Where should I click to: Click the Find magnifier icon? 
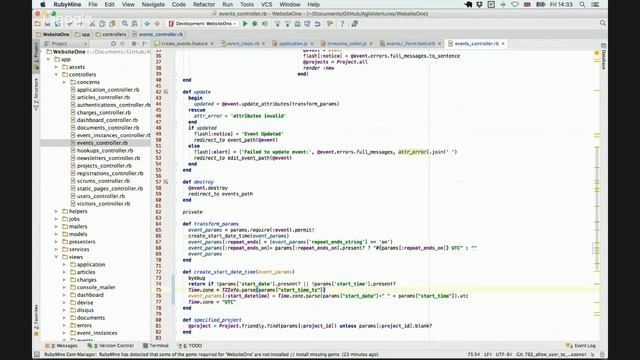tap(124, 24)
